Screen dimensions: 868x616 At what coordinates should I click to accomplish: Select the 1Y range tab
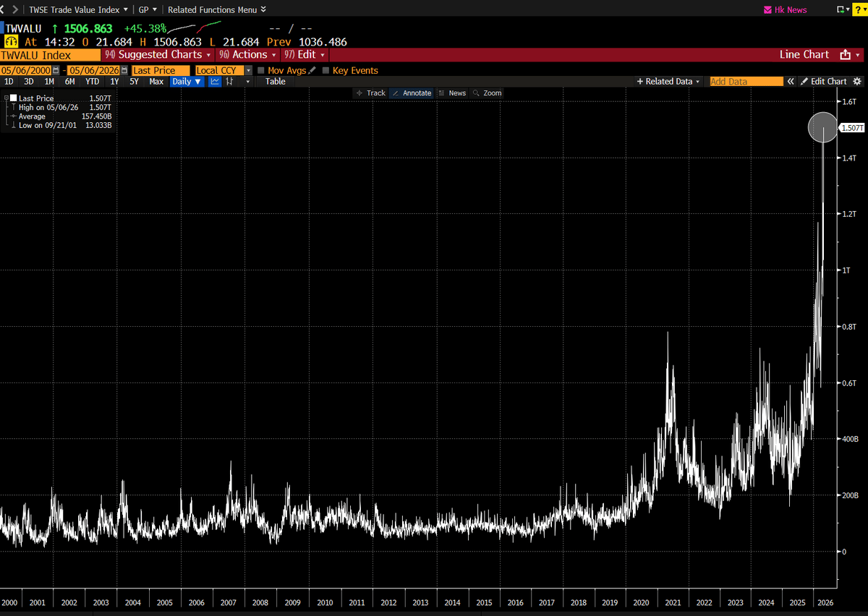(114, 82)
